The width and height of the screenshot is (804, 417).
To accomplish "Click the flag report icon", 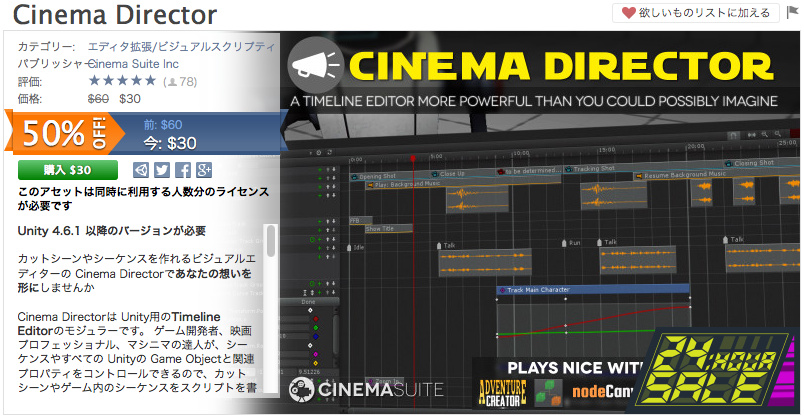I will pos(792,12).
